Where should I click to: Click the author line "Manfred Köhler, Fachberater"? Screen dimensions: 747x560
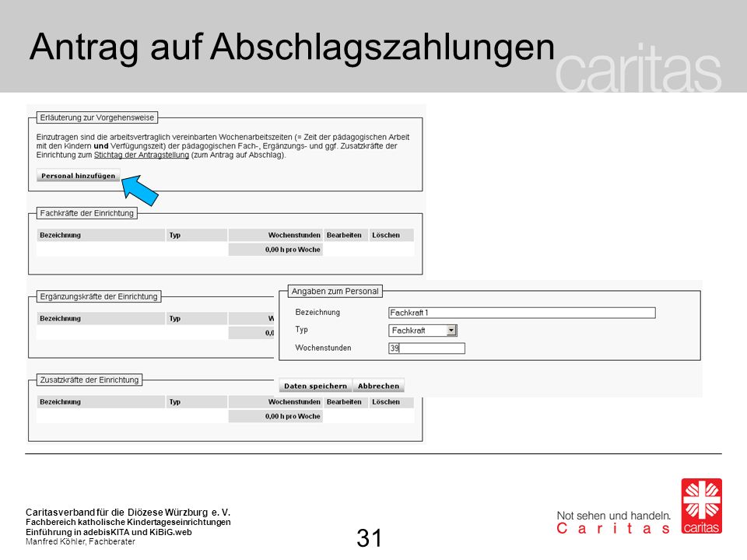click(80, 542)
